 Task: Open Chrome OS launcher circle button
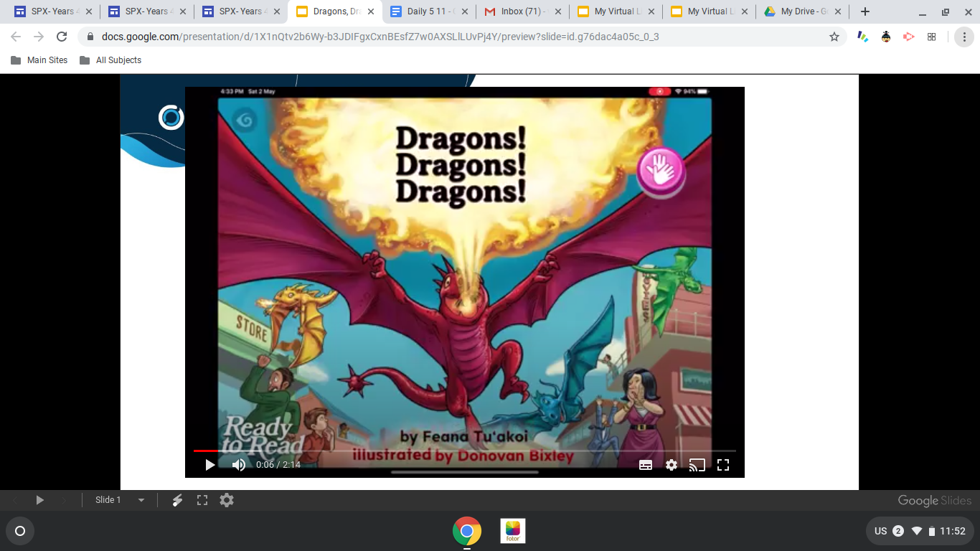tap(20, 531)
